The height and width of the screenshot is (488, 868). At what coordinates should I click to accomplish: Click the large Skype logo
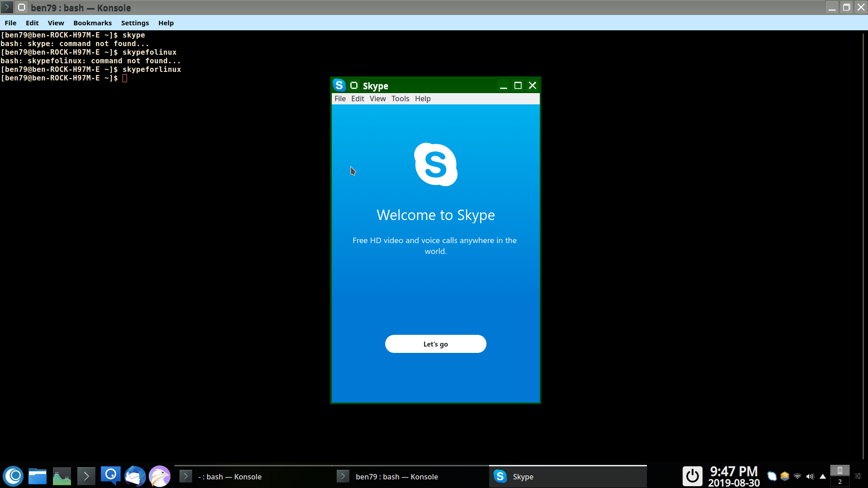click(436, 164)
